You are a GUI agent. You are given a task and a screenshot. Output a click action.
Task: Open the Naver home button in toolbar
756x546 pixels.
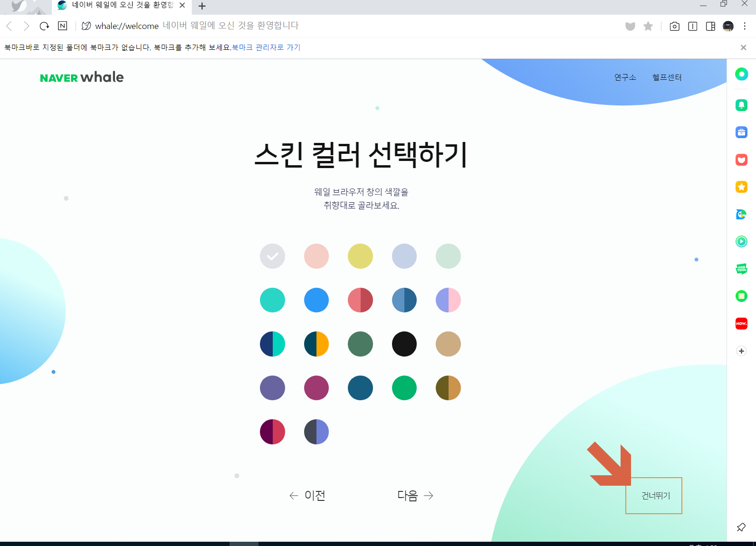coord(62,26)
